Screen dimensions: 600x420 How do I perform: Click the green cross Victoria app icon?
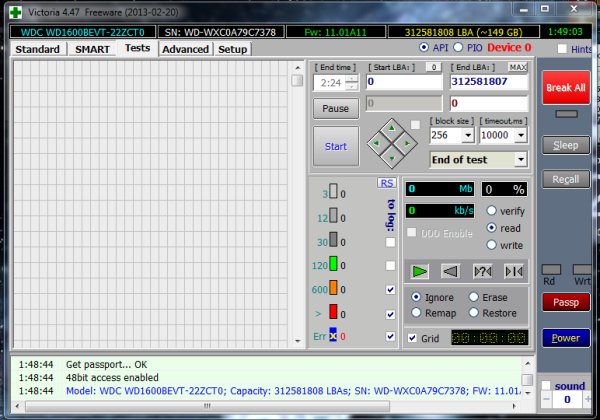click(16, 12)
